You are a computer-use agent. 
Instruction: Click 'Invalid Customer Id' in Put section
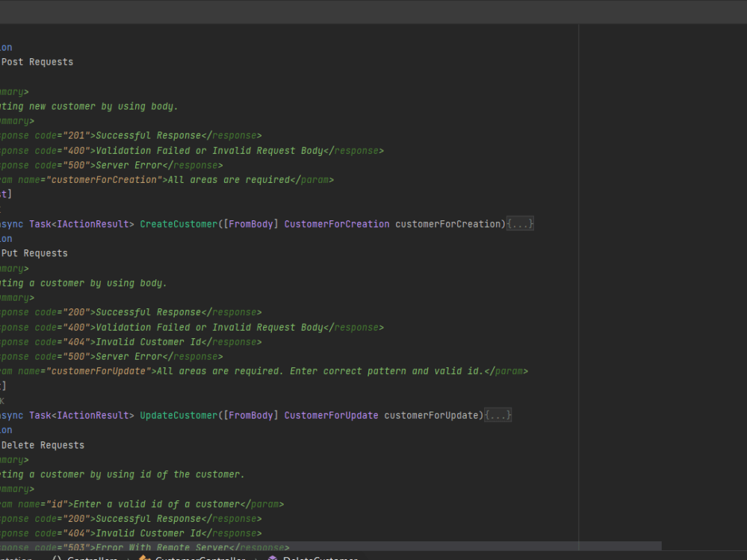click(x=148, y=342)
